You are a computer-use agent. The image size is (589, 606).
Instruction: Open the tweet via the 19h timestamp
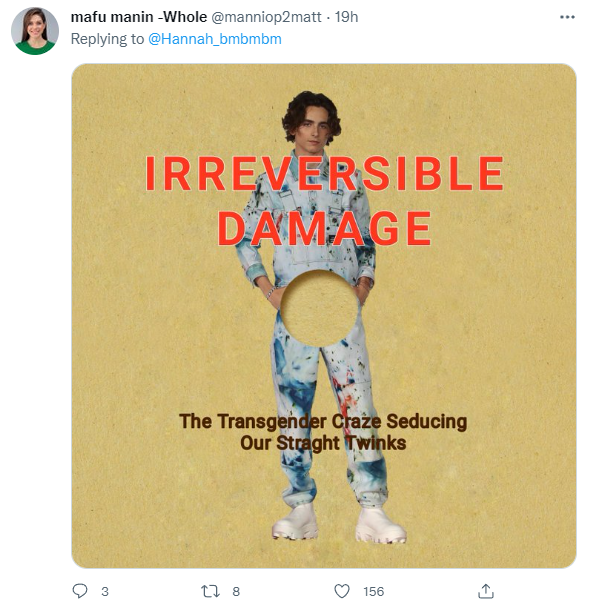click(x=346, y=17)
